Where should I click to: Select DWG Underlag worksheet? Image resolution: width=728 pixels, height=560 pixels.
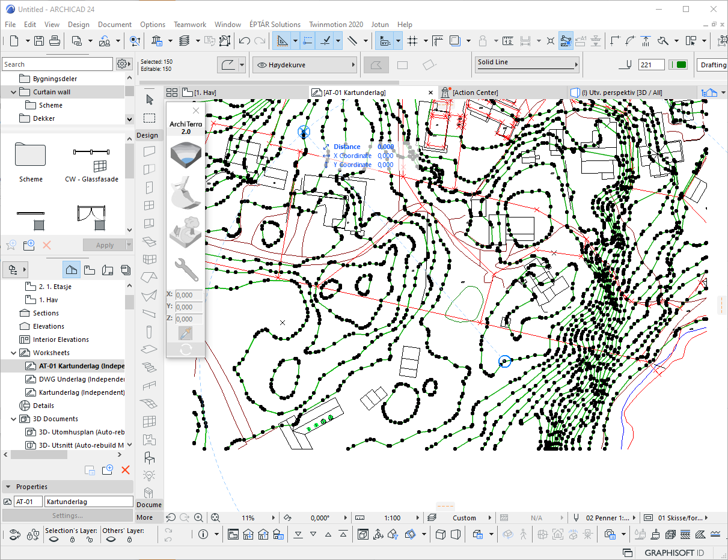pyautogui.click(x=75, y=379)
